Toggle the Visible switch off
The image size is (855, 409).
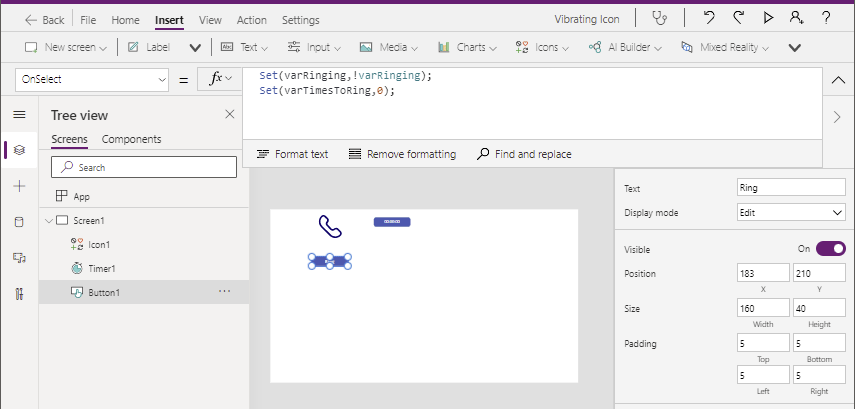830,249
